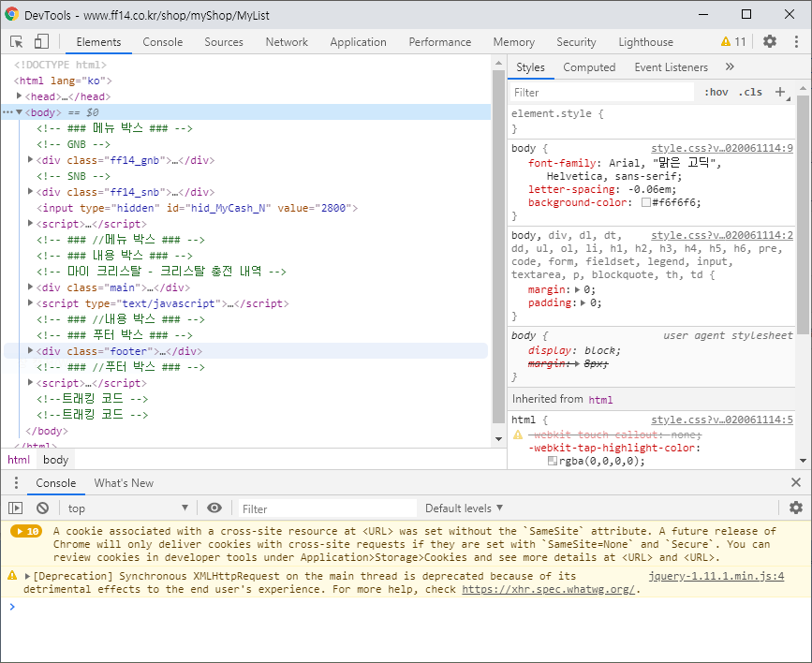The height and width of the screenshot is (663, 812).
Task: Toggle the device toolbar icon
Action: coord(41,42)
